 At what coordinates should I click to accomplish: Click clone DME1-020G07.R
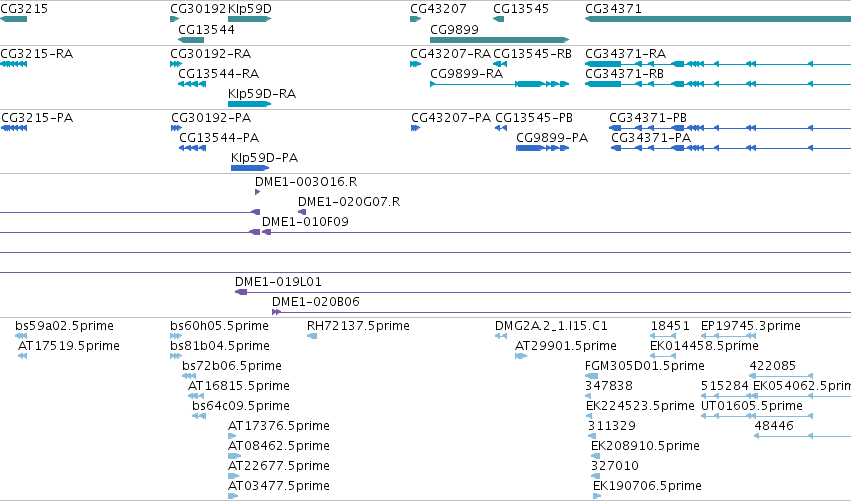pos(349,202)
